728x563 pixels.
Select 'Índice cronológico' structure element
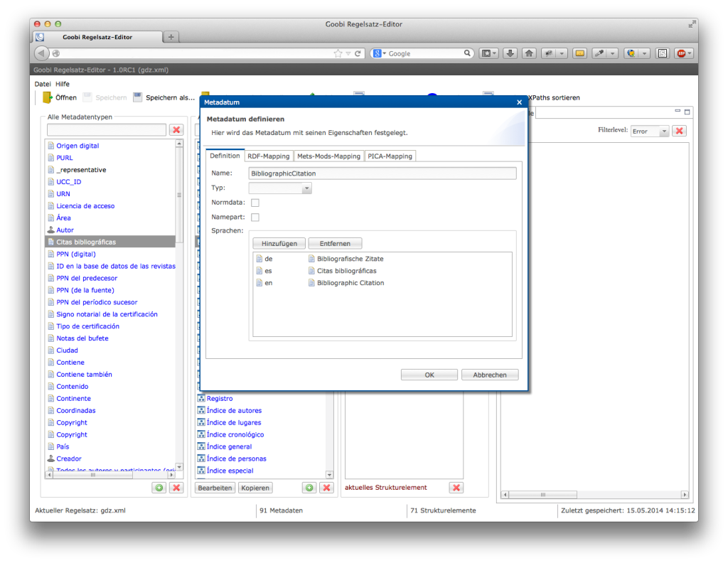(235, 435)
